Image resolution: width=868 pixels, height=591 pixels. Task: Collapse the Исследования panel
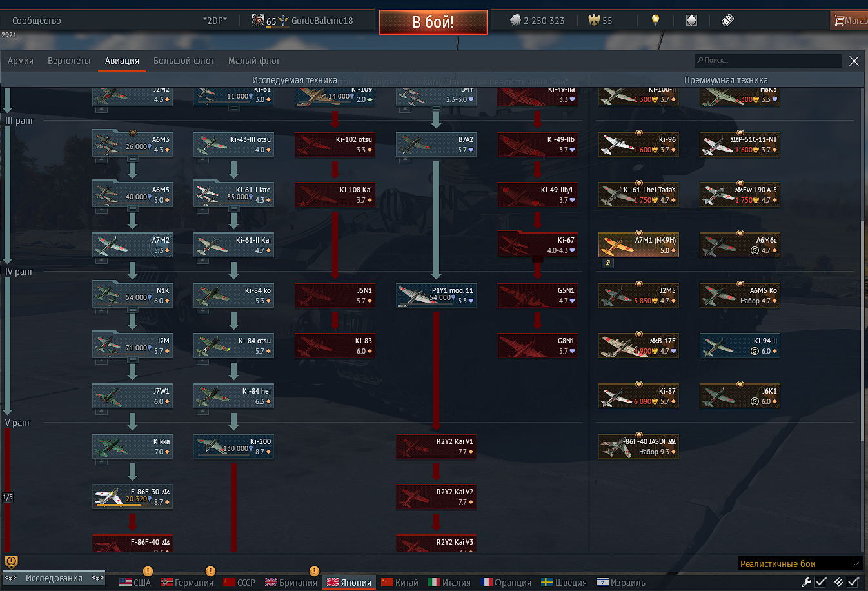click(x=54, y=578)
